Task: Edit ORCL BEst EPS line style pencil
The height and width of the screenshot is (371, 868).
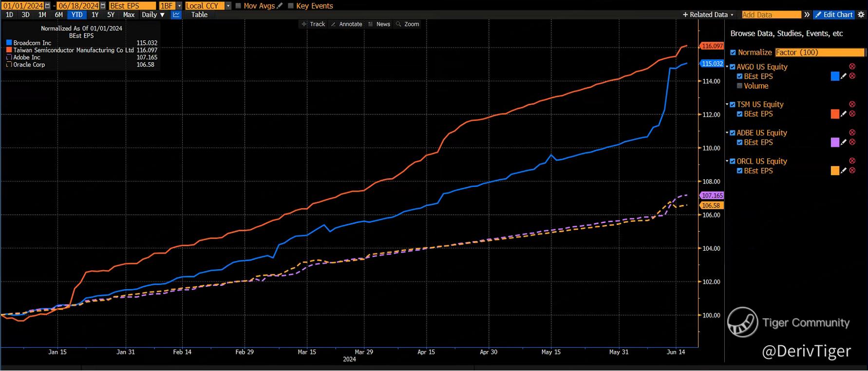Action: (x=844, y=170)
